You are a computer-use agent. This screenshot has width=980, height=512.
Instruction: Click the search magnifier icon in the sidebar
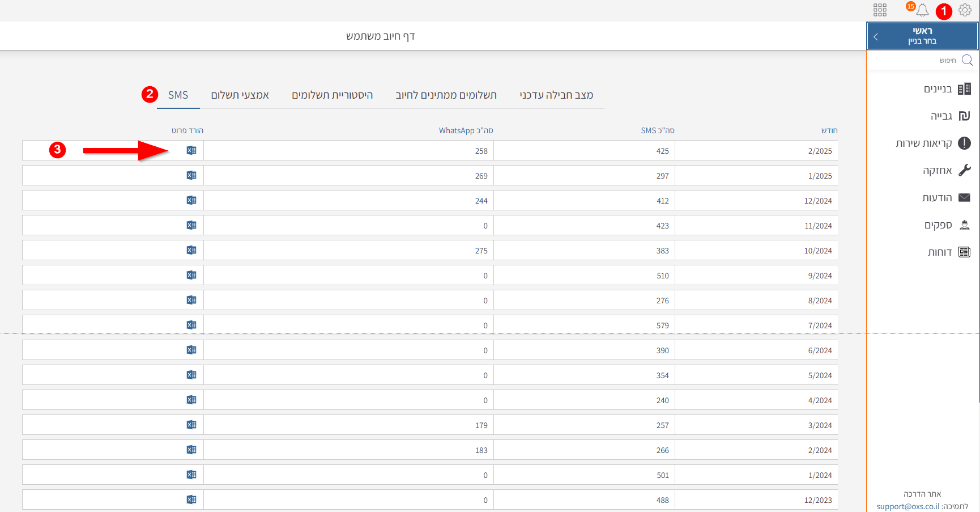coord(967,60)
